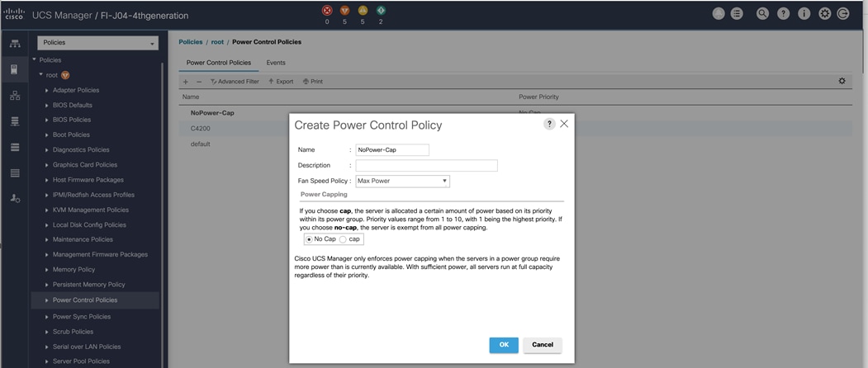Click Advanced Filter in toolbar
This screenshot has width=868, height=368.
pos(235,82)
